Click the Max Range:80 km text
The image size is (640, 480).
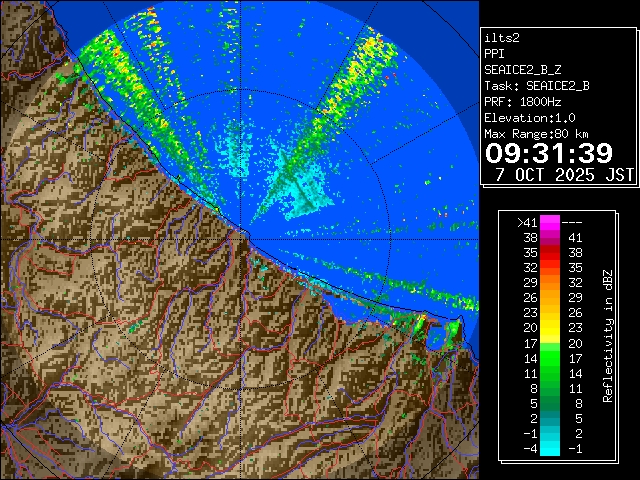tap(536, 133)
